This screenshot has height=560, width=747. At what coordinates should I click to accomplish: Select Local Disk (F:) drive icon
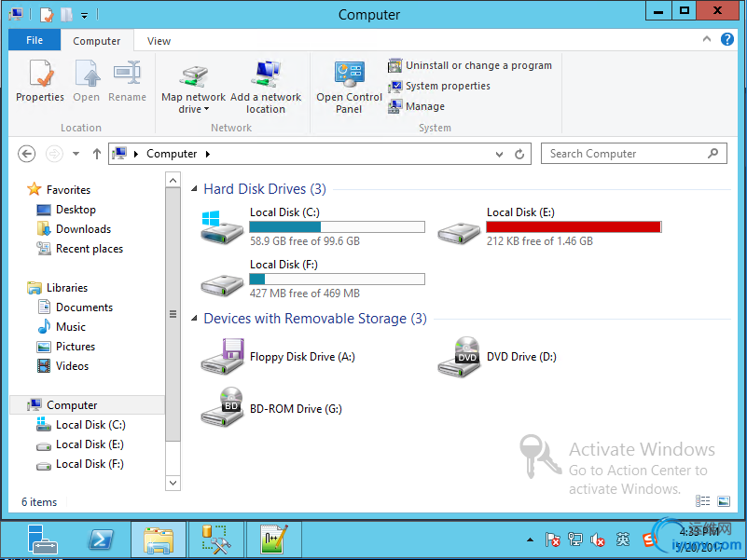[x=222, y=284]
